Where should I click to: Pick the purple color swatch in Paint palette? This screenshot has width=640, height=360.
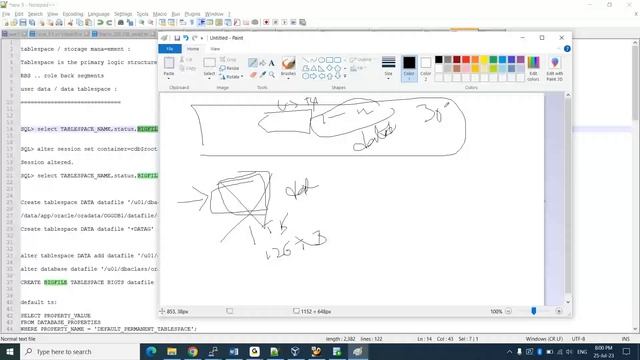coord(520,60)
